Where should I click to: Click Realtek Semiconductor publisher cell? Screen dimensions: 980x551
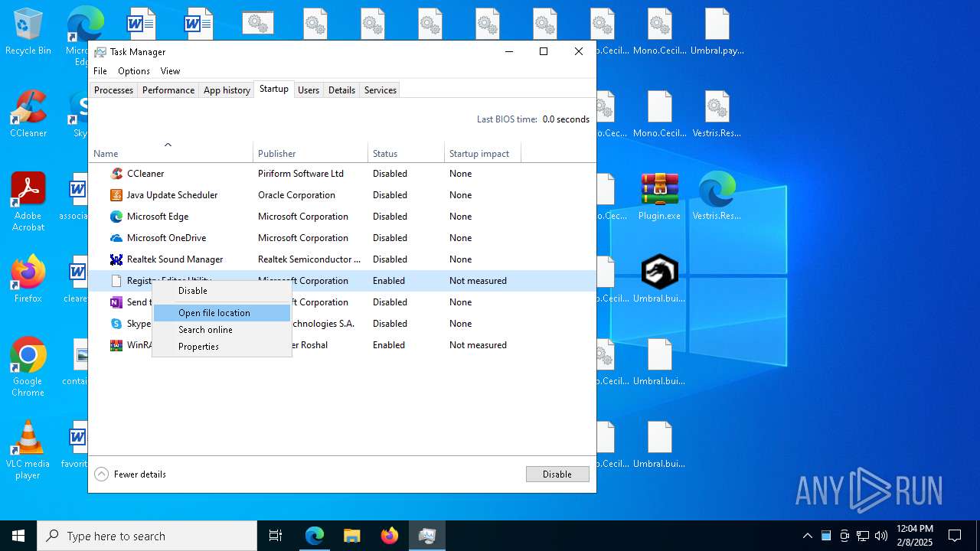click(x=309, y=259)
